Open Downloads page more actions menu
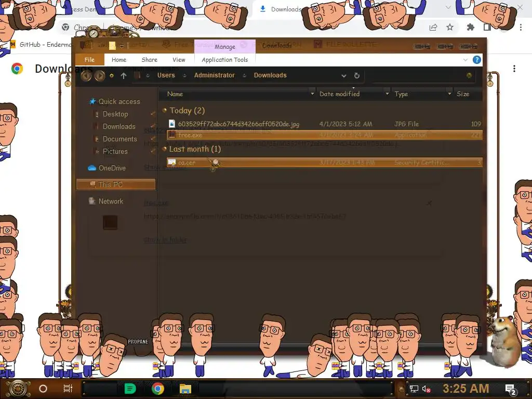 [x=514, y=69]
